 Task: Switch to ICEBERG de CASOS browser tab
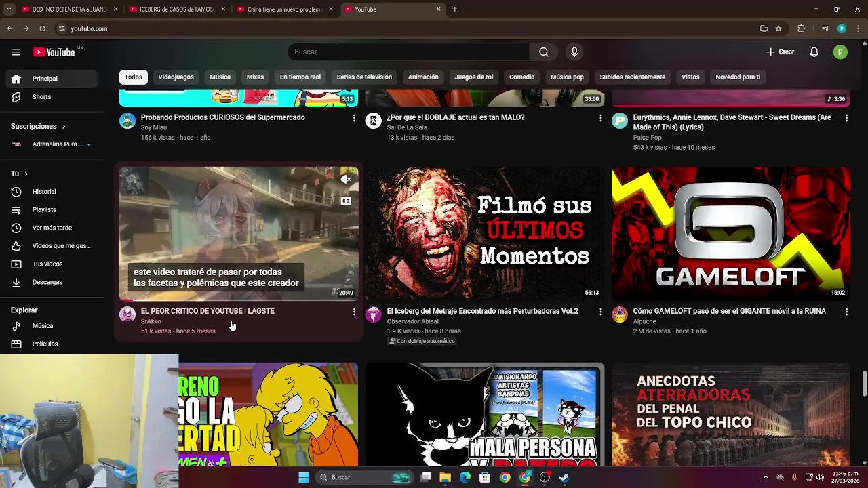pos(176,9)
